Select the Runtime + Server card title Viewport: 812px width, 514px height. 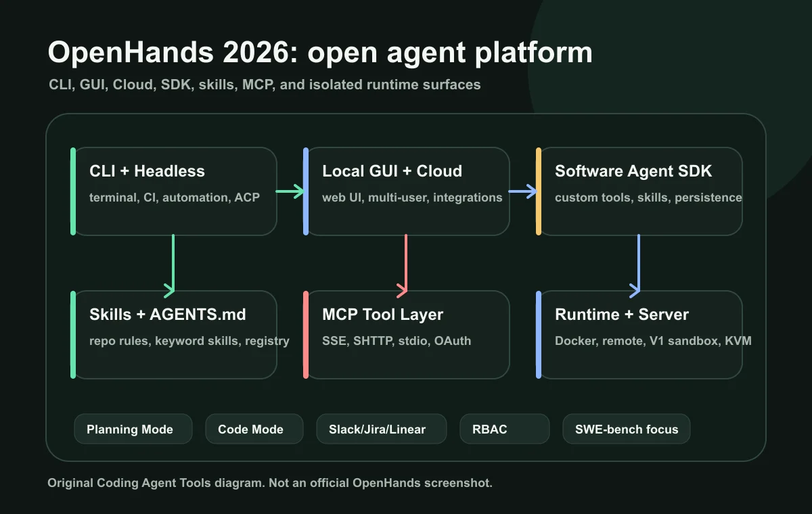622,314
